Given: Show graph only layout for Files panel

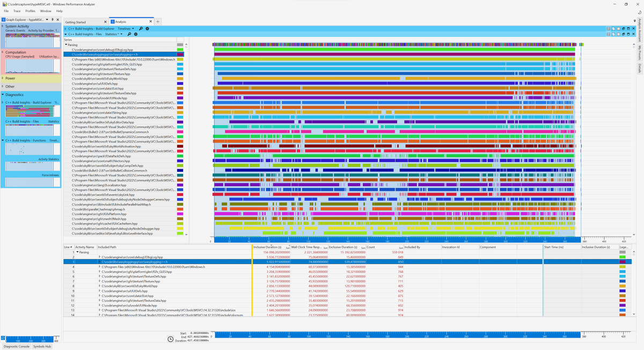Looking at the screenshot, I should (613, 34).
